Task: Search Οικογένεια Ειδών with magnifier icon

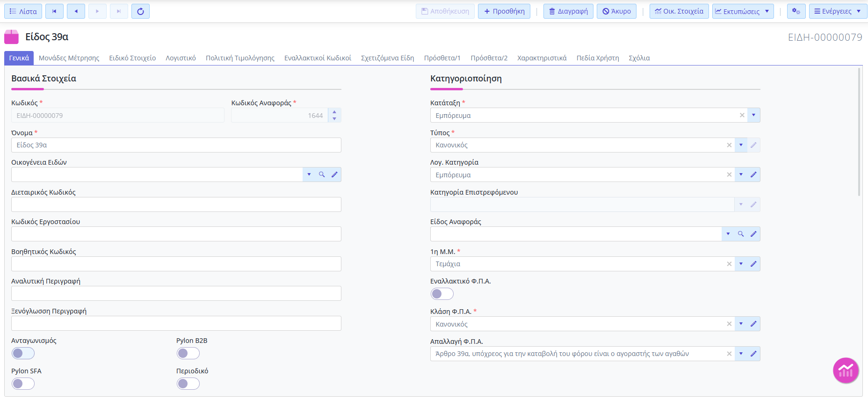Action: [322, 175]
